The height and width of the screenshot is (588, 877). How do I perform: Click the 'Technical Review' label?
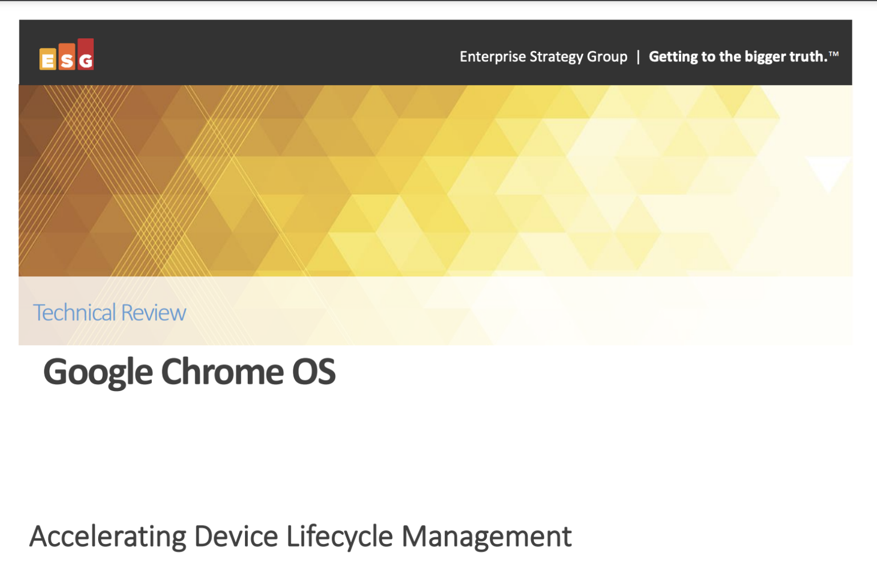click(x=109, y=313)
